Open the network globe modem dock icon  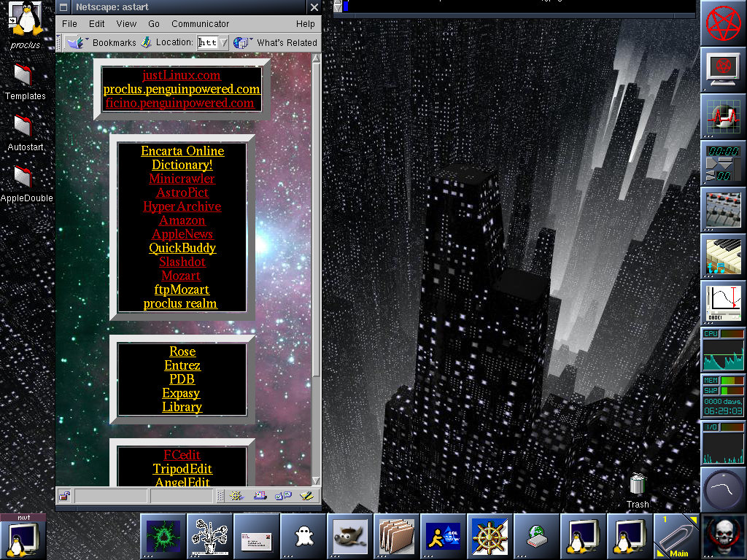tap(537, 536)
